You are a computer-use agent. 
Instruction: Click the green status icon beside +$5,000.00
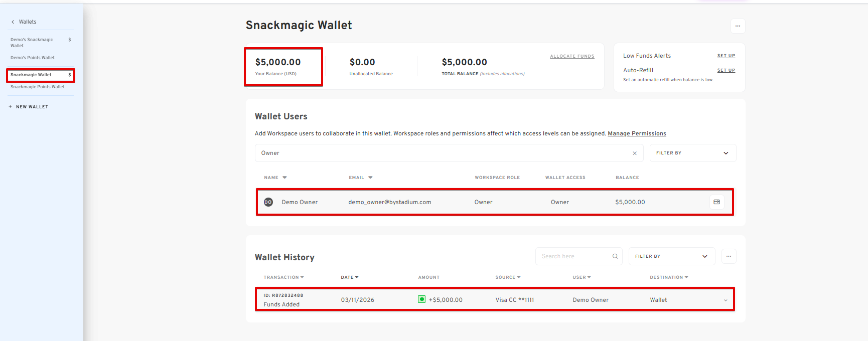421,299
